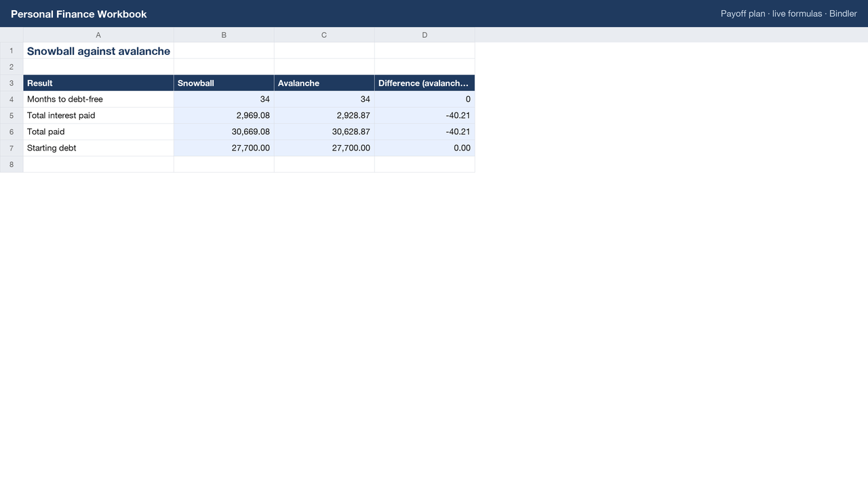
Task: Select row 3 header
Action: [x=12, y=83]
